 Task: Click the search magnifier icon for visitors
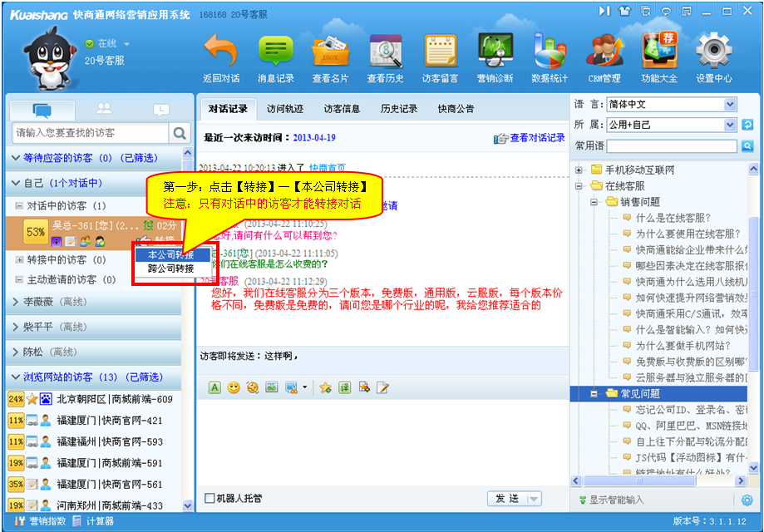(180, 133)
